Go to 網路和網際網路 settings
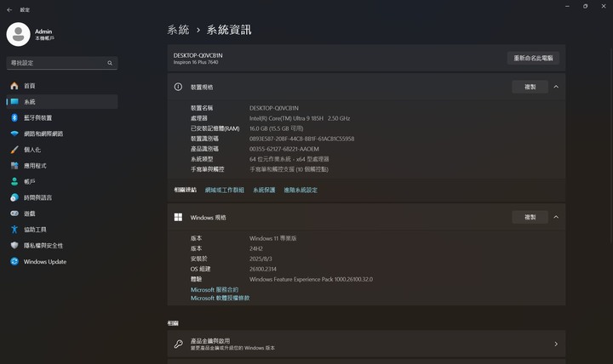Image resolution: width=613 pixels, height=364 pixels. pyautogui.click(x=62, y=134)
